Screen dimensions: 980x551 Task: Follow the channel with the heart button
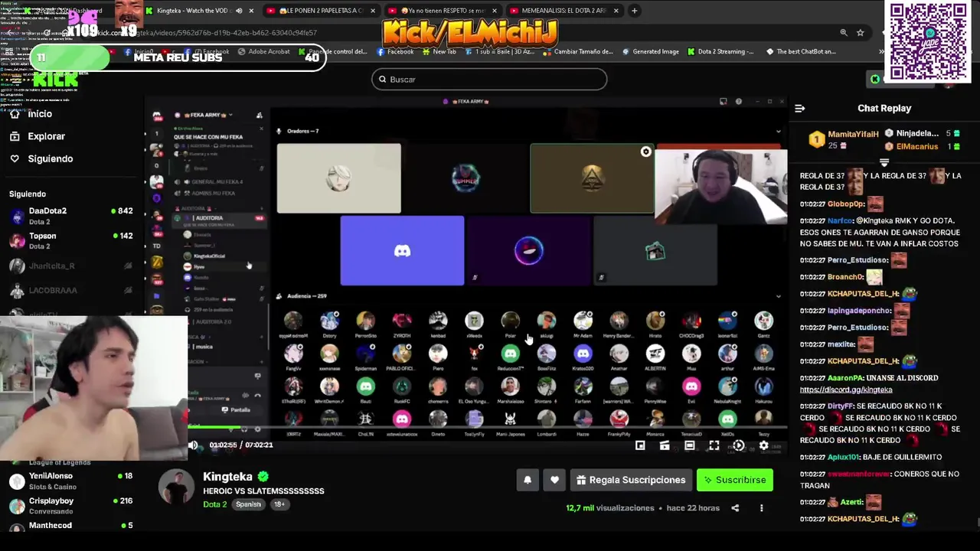[554, 480]
